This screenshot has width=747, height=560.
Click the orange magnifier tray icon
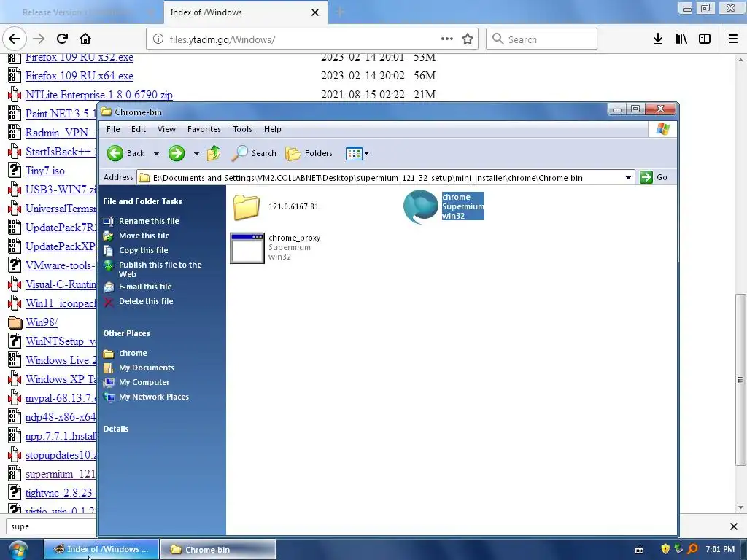coord(692,549)
